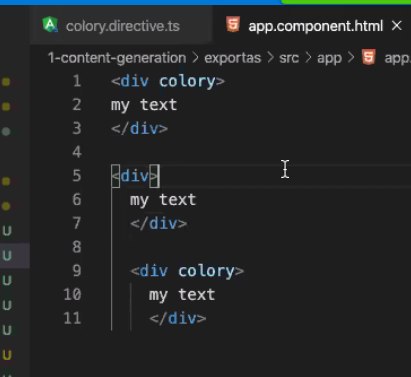Click the closing </div> on line 3
The width and height of the screenshot is (411, 377).
click(x=140, y=129)
